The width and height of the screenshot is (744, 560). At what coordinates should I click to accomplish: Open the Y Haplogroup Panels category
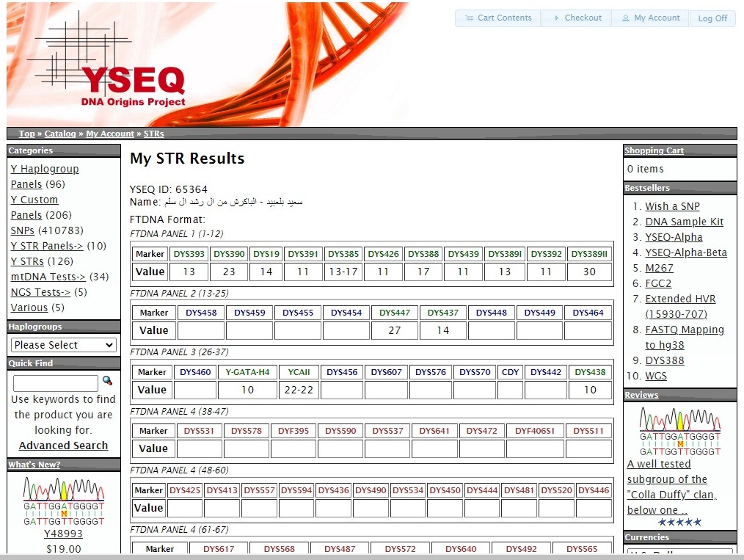pyautogui.click(x=45, y=177)
